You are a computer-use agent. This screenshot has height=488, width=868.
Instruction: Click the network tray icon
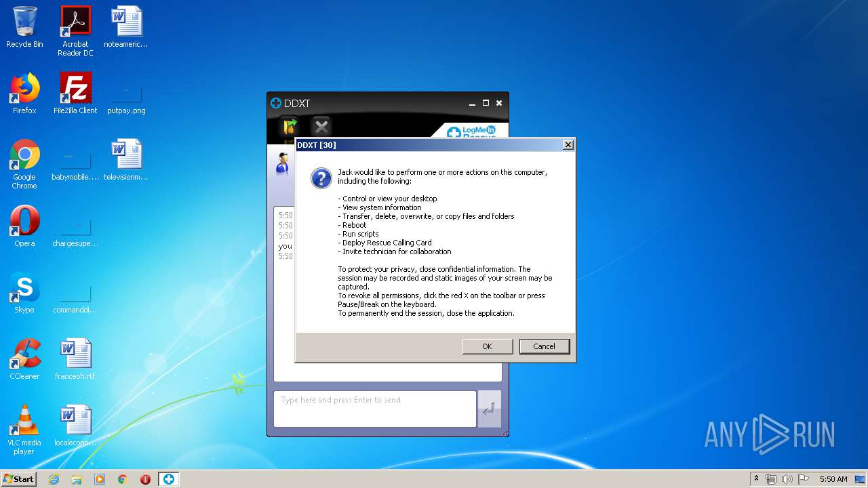click(770, 479)
